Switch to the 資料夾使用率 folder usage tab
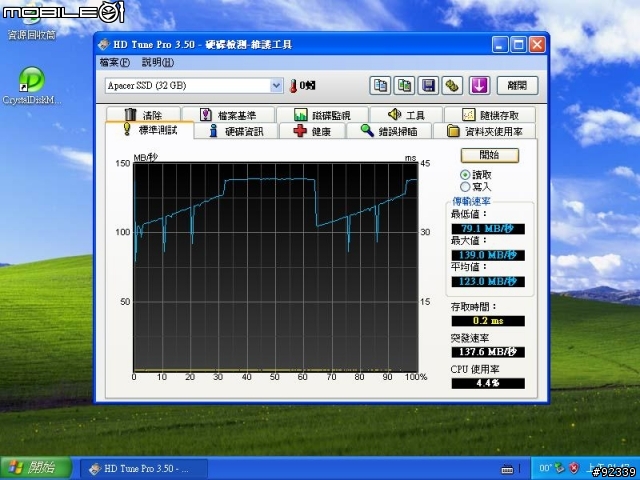This screenshot has width=640, height=480. 484,131
